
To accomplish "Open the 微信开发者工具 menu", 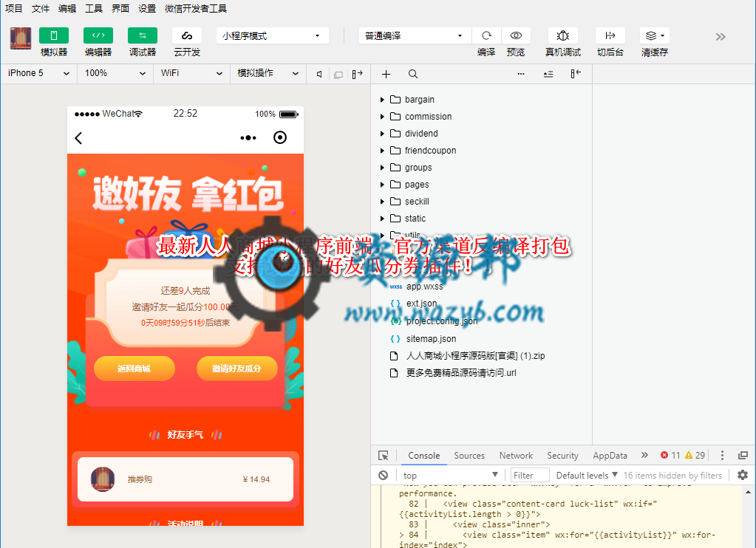I will (x=195, y=9).
